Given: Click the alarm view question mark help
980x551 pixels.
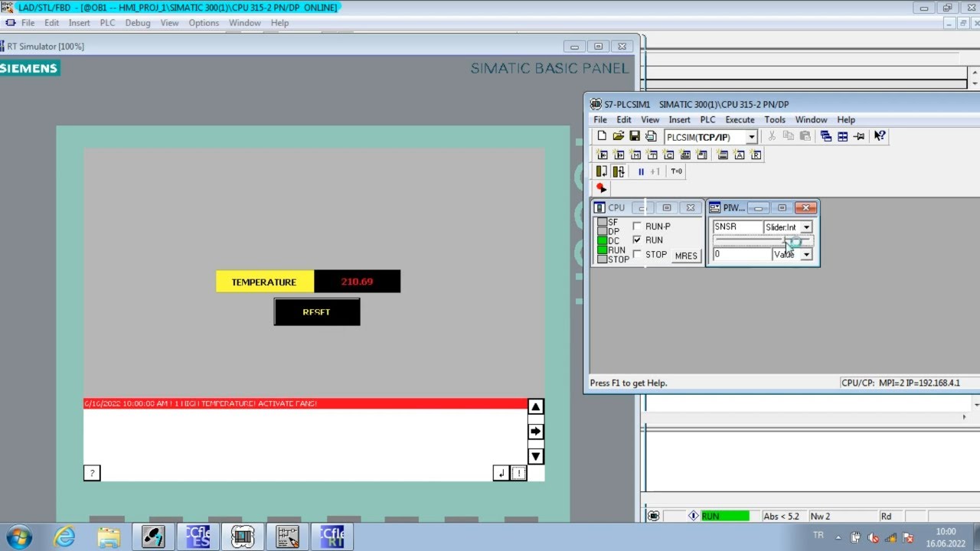Looking at the screenshot, I should tap(92, 473).
